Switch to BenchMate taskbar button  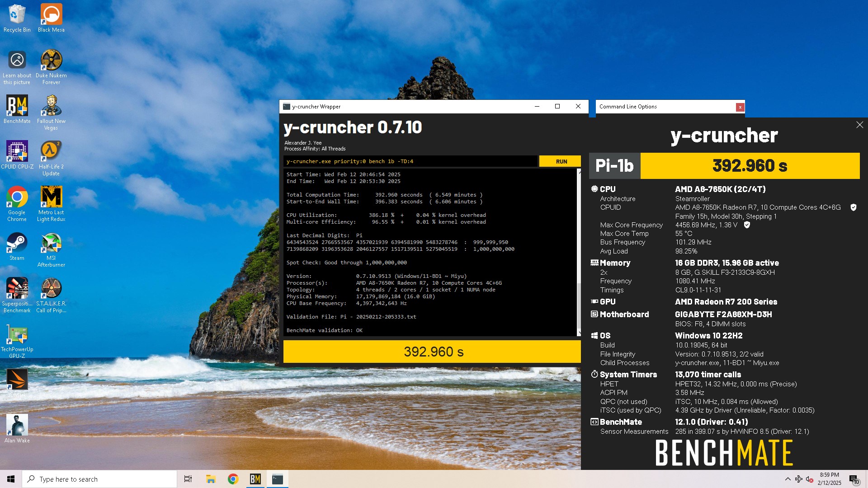(x=255, y=479)
